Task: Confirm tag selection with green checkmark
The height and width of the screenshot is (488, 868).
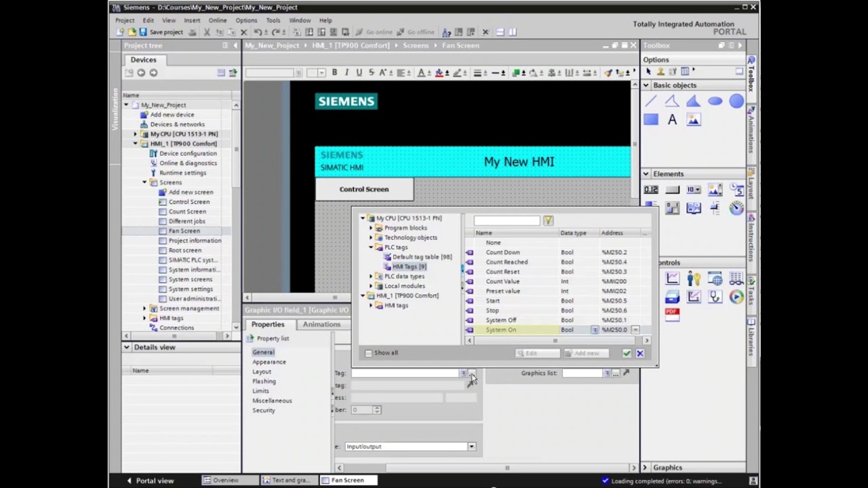Action: point(627,353)
